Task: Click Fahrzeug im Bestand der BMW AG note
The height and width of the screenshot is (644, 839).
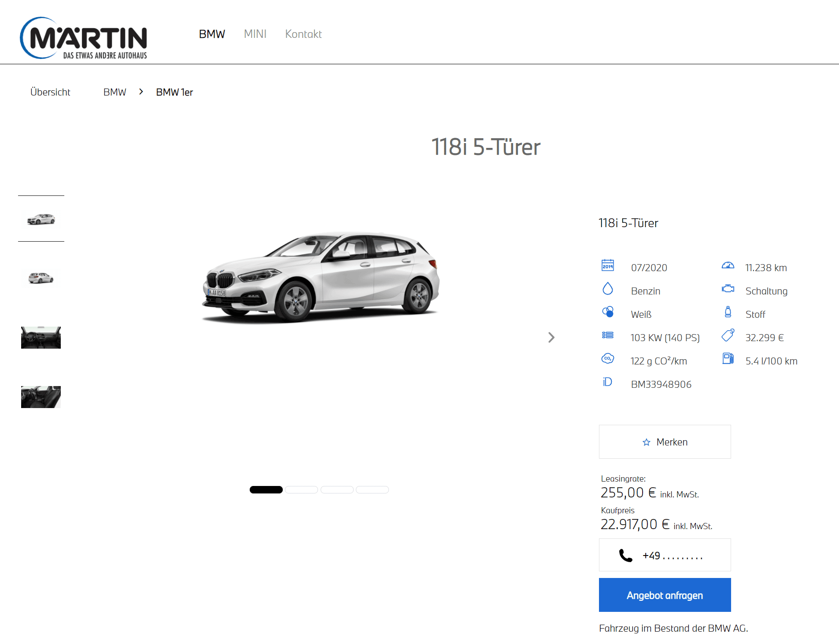Action: coord(673,628)
